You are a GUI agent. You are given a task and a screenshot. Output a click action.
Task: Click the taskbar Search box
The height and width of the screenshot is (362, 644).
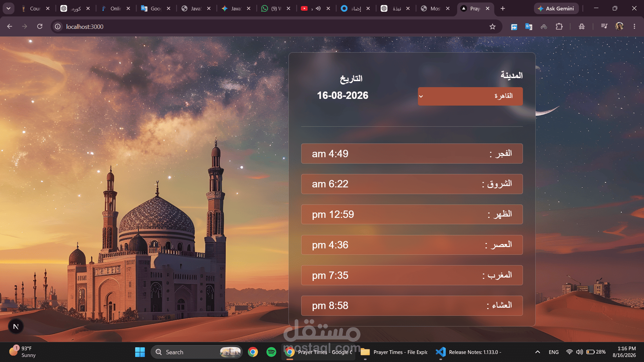(197, 352)
